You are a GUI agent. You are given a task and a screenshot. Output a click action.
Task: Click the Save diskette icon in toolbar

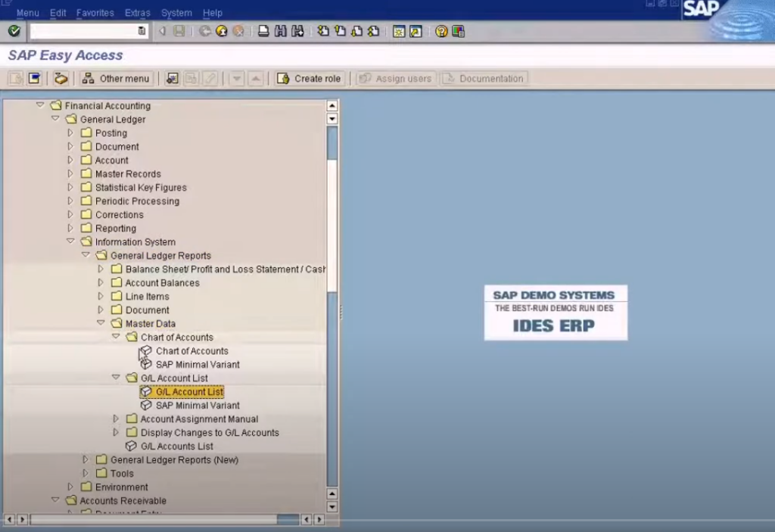click(x=179, y=31)
